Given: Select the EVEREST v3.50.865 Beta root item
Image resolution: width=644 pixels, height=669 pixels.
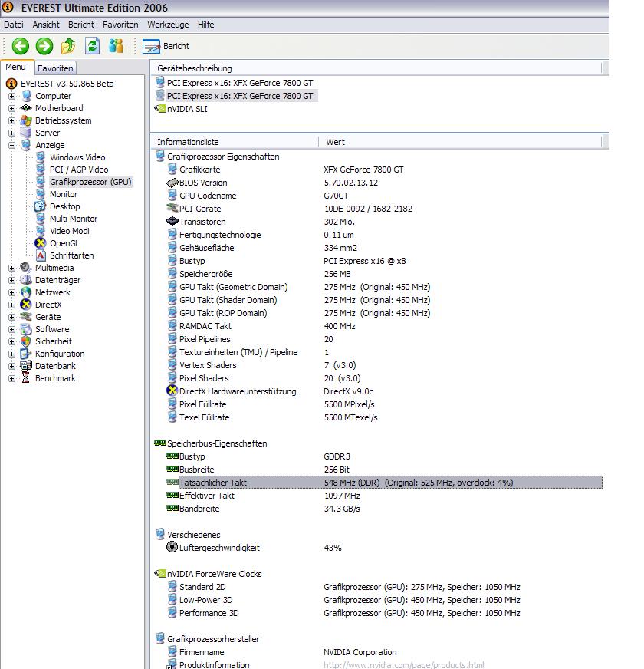Looking at the screenshot, I should (67, 84).
